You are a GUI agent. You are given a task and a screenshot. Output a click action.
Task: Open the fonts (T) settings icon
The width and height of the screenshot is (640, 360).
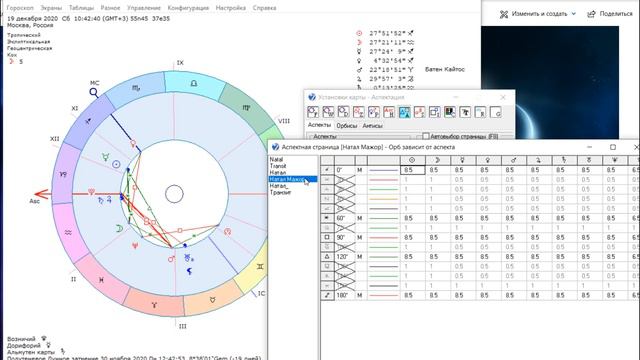(465, 112)
